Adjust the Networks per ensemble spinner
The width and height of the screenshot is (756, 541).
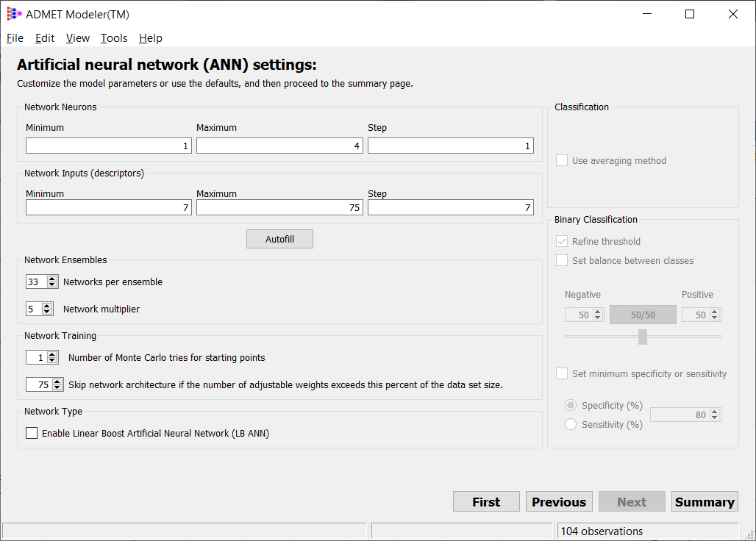[42, 282]
